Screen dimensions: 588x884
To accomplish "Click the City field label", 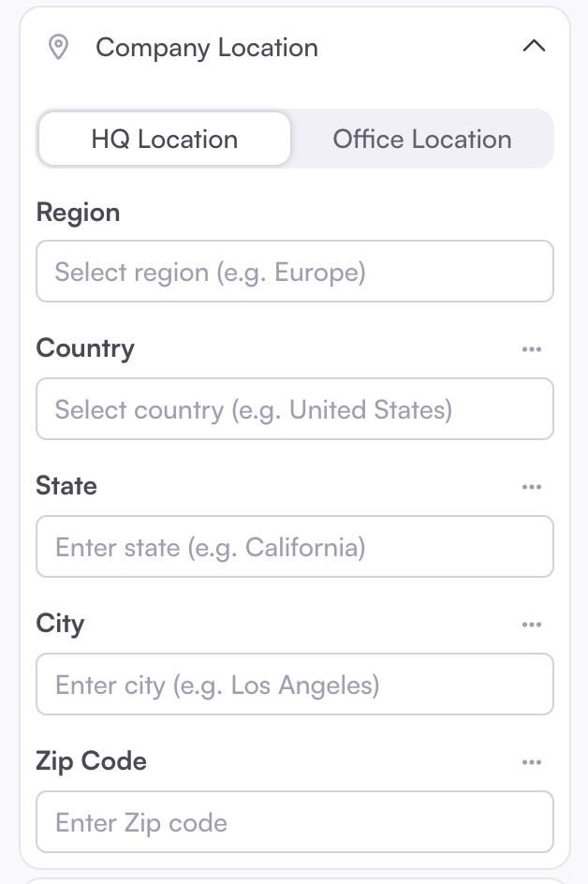I will (60, 624).
